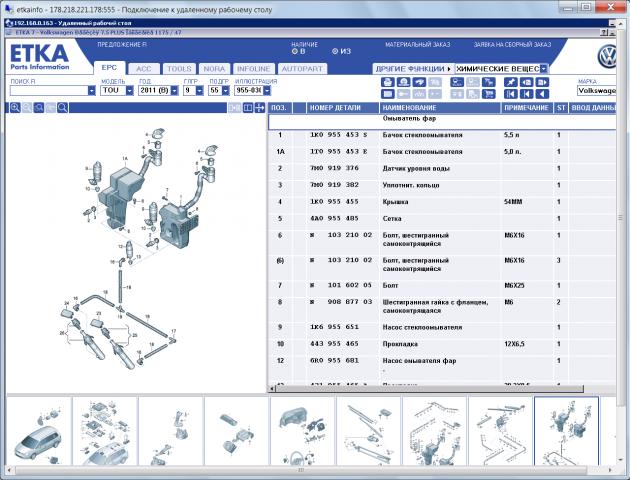Click the pushpin icon in the toolbar
The width and height of the screenshot is (630, 480).
coord(511,82)
